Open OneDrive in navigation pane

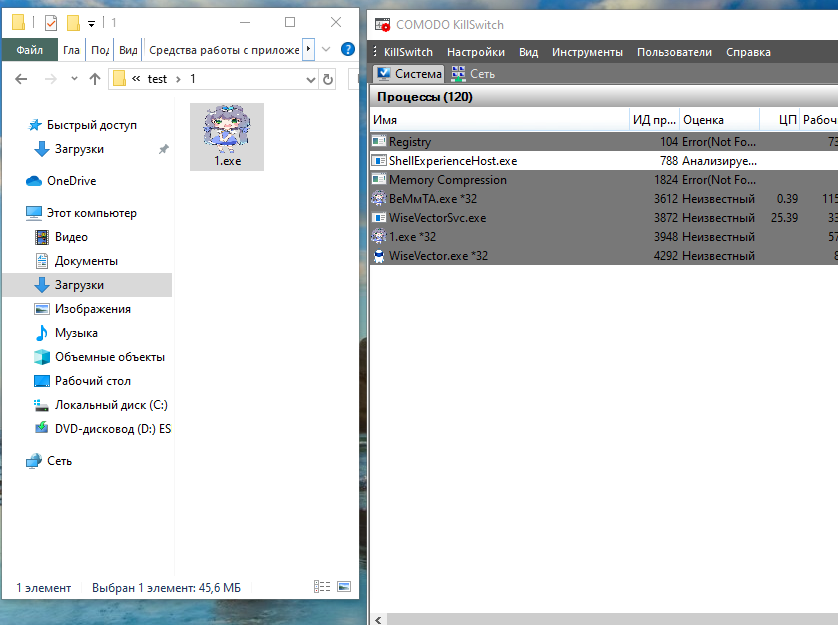(x=71, y=181)
